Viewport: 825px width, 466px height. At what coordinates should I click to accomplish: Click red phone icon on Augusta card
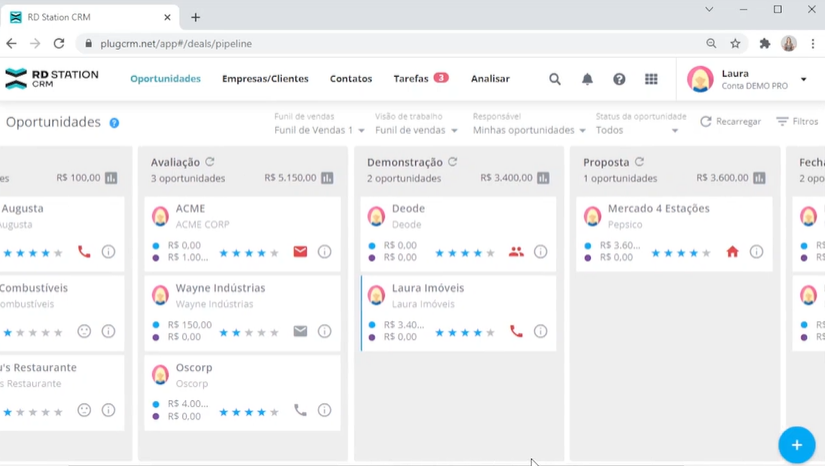coord(84,251)
